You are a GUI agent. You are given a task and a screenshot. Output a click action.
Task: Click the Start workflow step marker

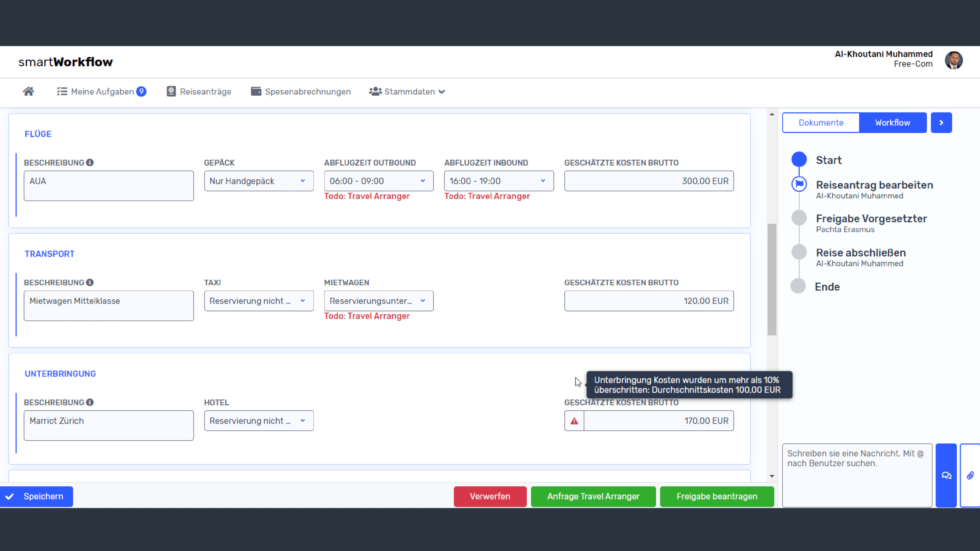(799, 159)
